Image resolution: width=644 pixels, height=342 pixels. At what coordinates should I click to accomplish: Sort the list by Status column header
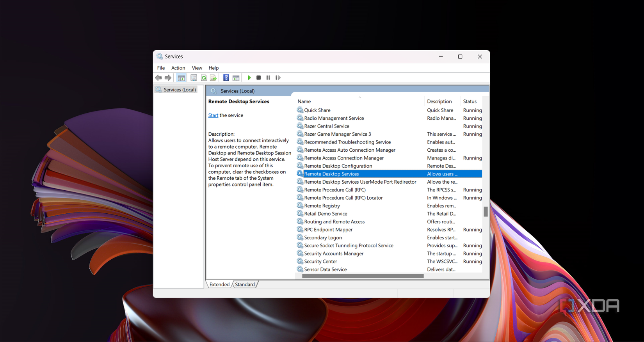pos(470,101)
